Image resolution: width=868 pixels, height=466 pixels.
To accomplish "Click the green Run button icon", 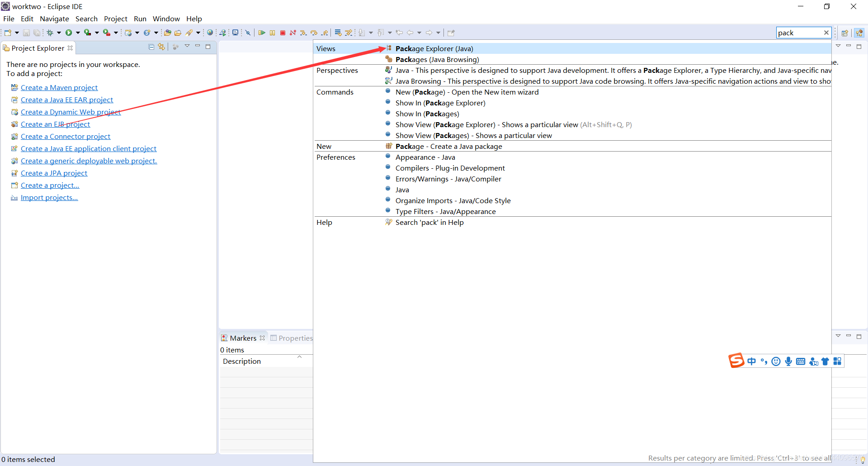I will [x=69, y=33].
